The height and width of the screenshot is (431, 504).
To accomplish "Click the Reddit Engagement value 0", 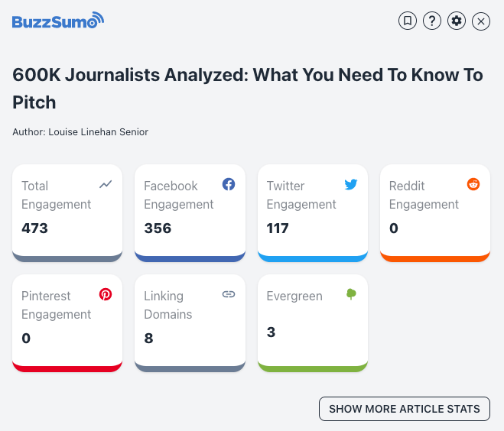I will point(394,228).
